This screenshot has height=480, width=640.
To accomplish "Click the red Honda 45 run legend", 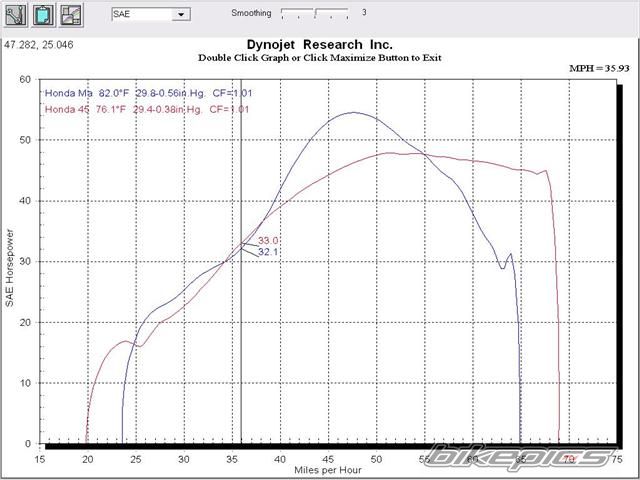I will click(147, 109).
